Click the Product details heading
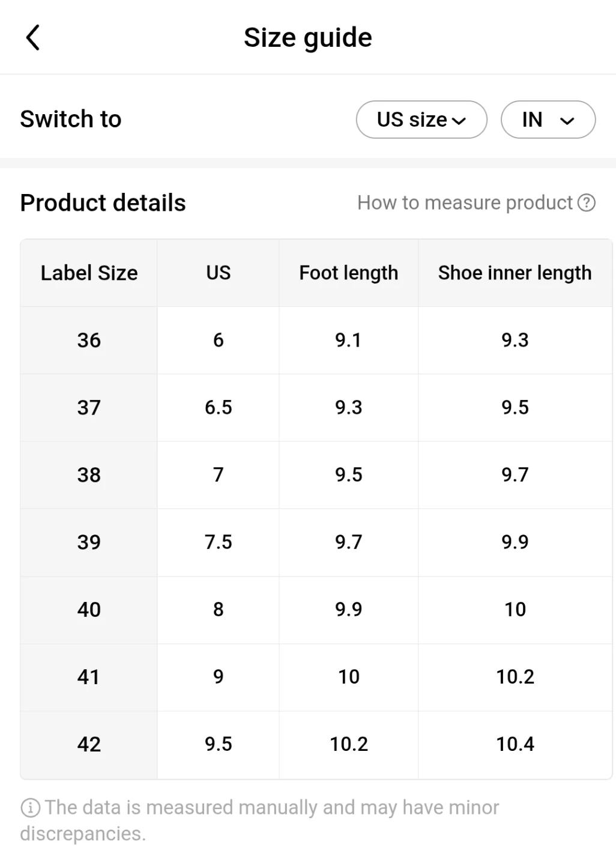This screenshot has height=865, width=616. coord(103,203)
